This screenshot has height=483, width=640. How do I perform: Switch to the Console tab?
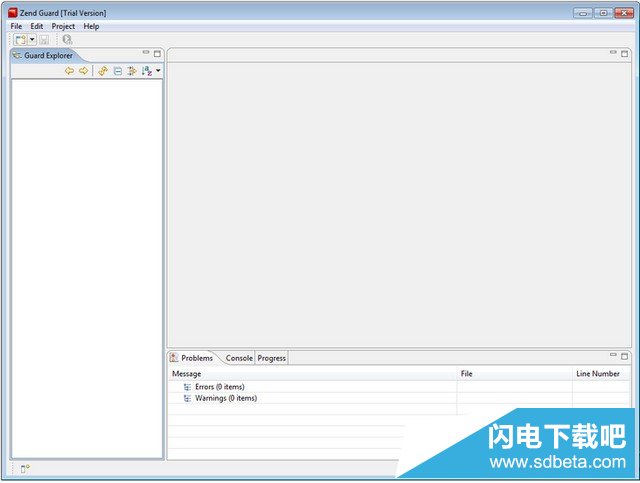pyautogui.click(x=239, y=358)
